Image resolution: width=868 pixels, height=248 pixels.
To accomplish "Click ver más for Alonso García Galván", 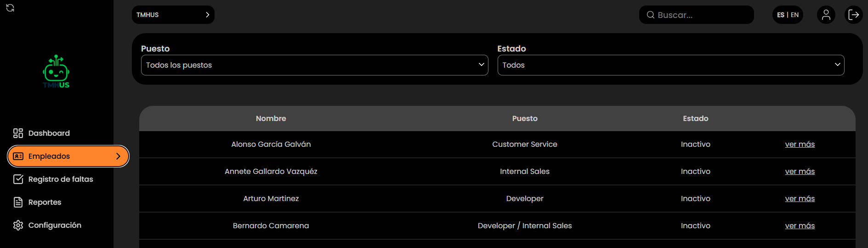I will (x=800, y=144).
